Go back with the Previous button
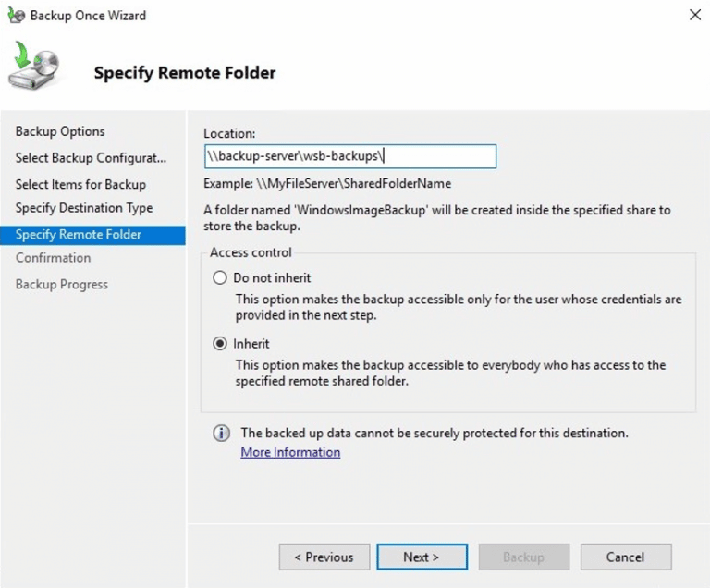 pos(324,557)
